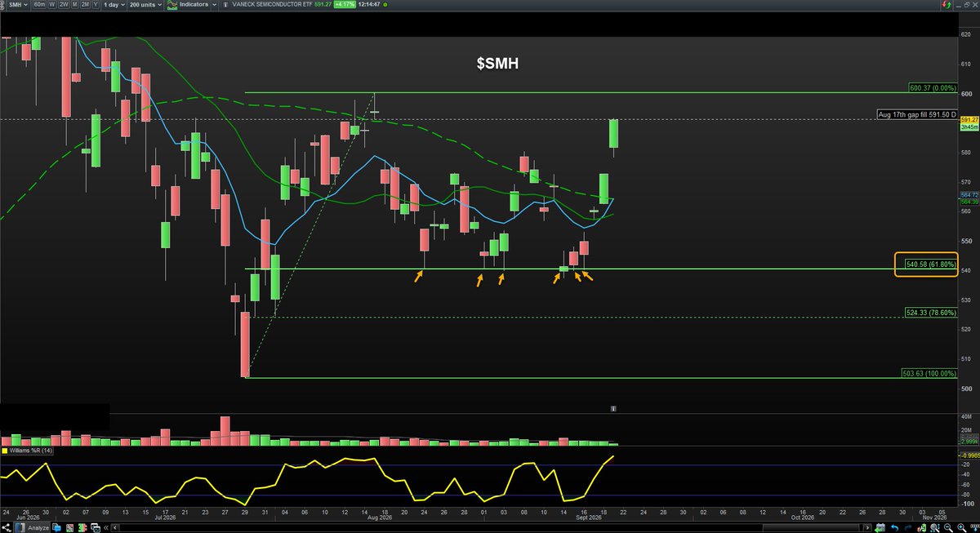Click the instrument info icon

coord(226,5)
